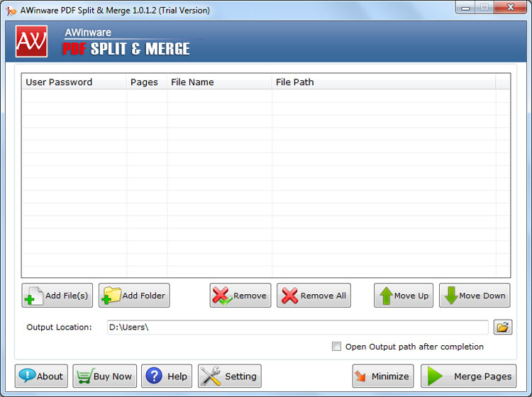Screen dimensions: 532x397
Task: Click the Remove All button
Action: click(314, 296)
